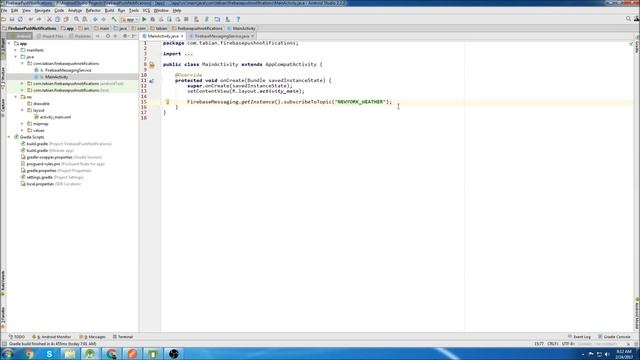This screenshot has height=360, width=640.
Task: Click the Find magnifier toolbar icon
Action: tap(76, 19)
